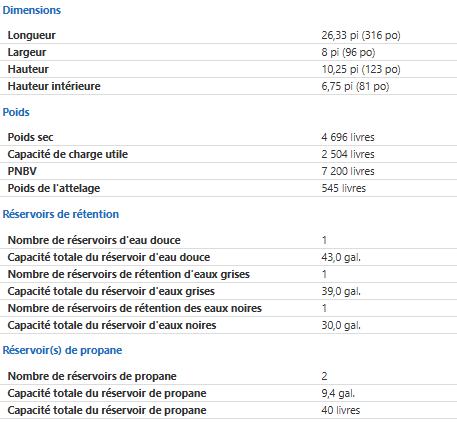The width and height of the screenshot is (457, 423).
Task: Select the Poids sec label
Action: (30, 137)
